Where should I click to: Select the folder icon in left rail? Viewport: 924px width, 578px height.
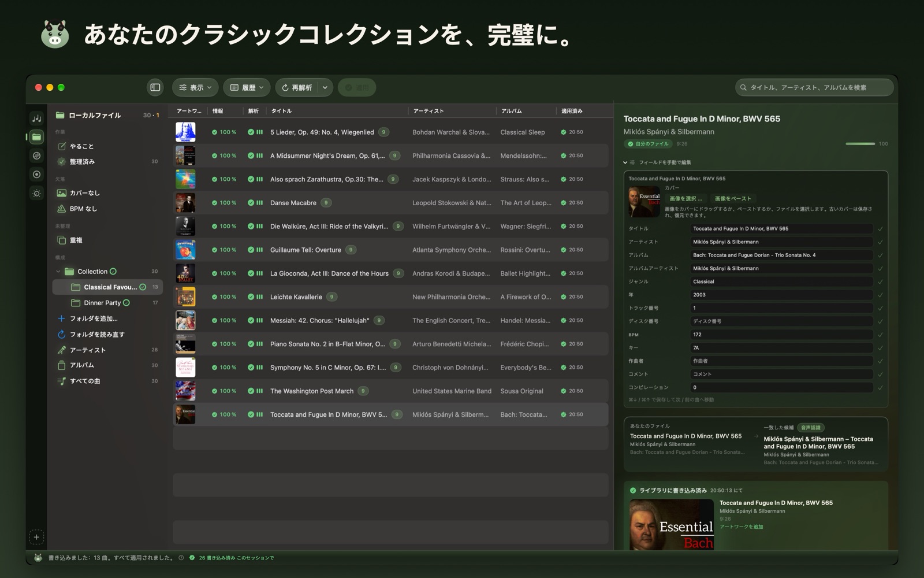click(37, 137)
